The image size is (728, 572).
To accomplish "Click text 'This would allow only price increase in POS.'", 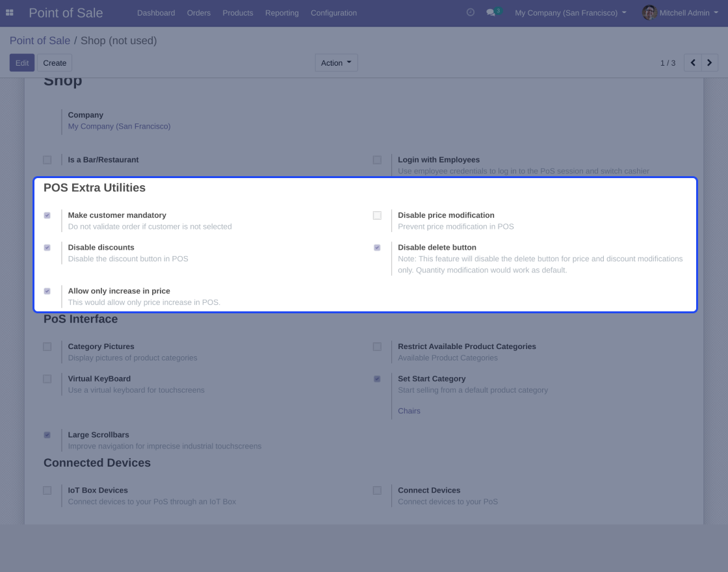I will coord(144,302).
